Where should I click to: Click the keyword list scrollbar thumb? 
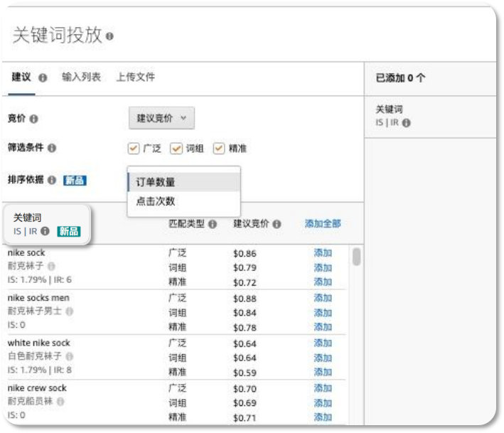(356, 257)
